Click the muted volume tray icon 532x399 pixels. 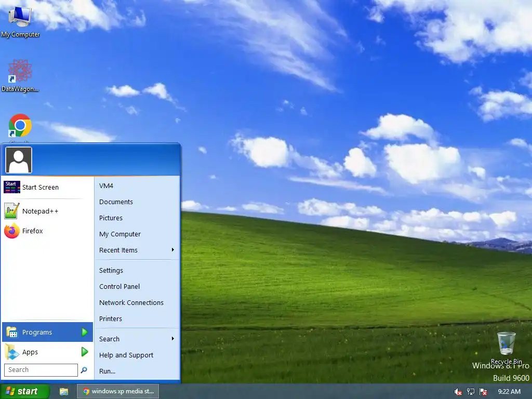[x=458, y=392]
